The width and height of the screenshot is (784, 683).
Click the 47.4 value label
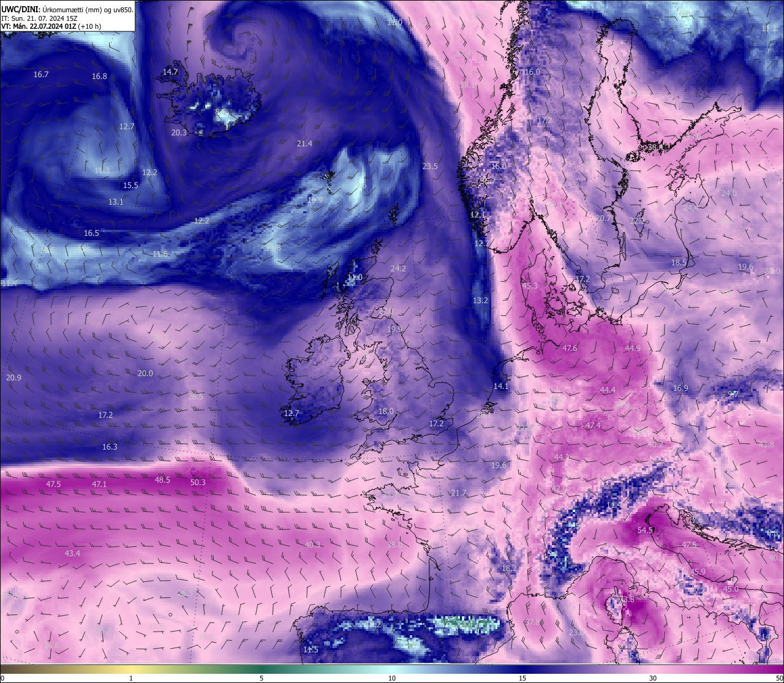(593, 425)
